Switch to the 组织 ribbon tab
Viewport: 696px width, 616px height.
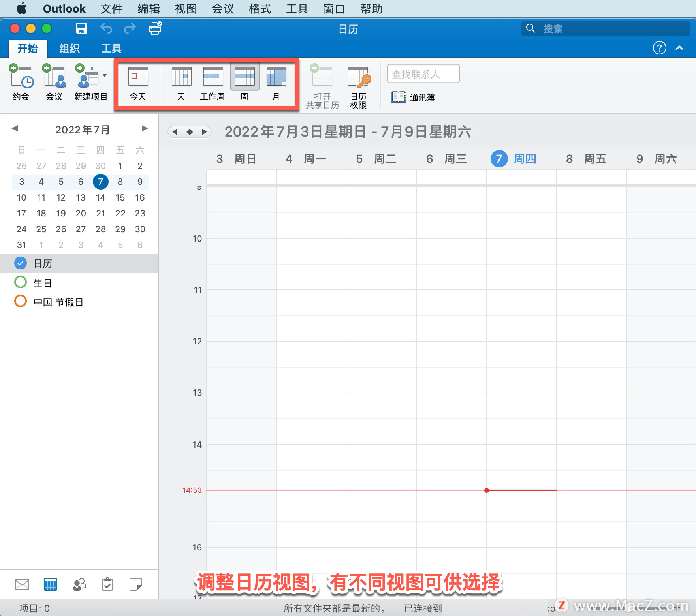pyautogui.click(x=70, y=48)
